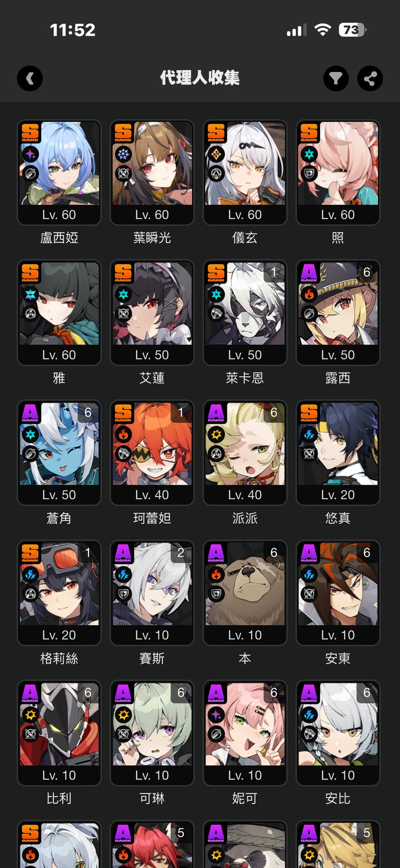Tap the share icon in header
The height and width of the screenshot is (868, 400).
[370, 79]
